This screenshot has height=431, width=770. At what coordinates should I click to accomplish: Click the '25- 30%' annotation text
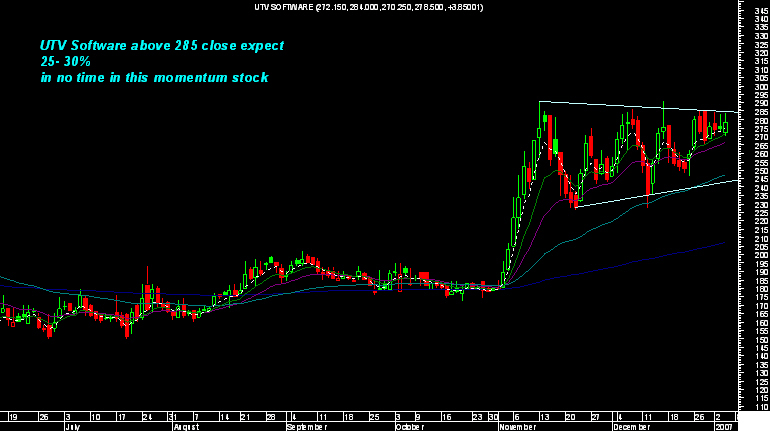65,61
